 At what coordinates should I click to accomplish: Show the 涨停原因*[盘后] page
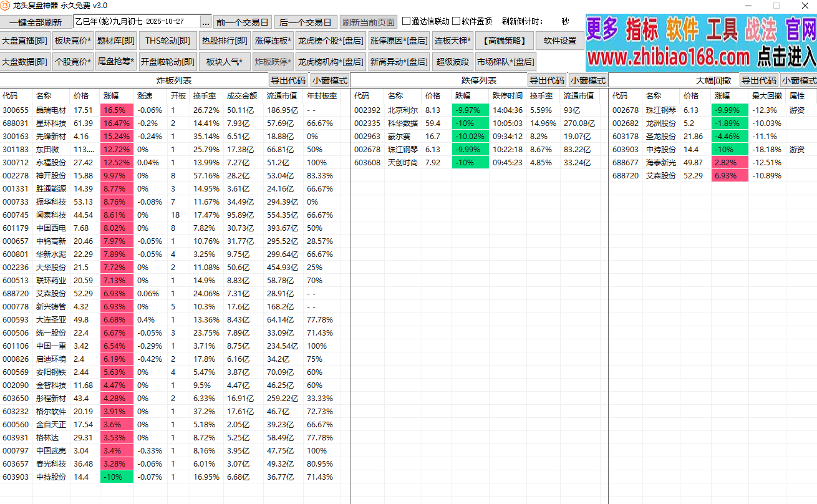pos(399,41)
